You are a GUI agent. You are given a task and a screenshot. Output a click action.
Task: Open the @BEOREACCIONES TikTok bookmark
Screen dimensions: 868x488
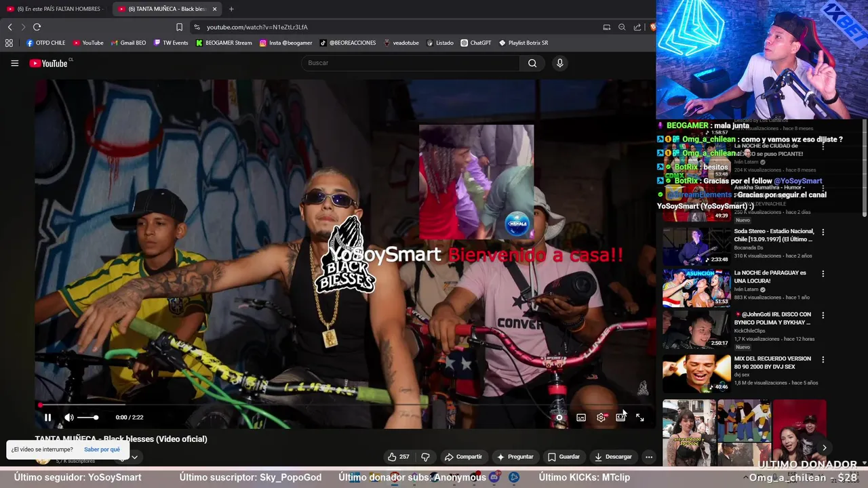pyautogui.click(x=348, y=43)
